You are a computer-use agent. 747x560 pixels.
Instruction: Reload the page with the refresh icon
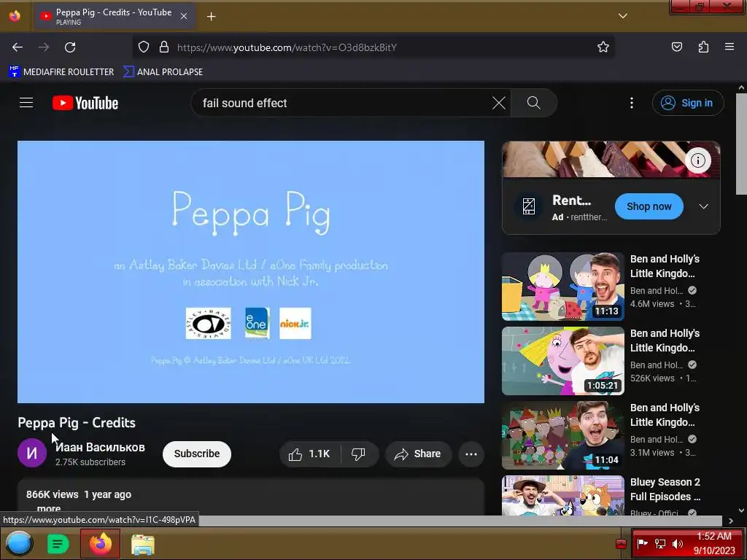70,47
